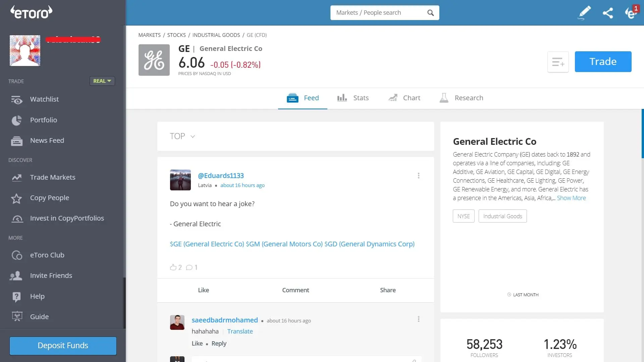
Task: Open the eToro Club section
Action: pyautogui.click(x=47, y=255)
